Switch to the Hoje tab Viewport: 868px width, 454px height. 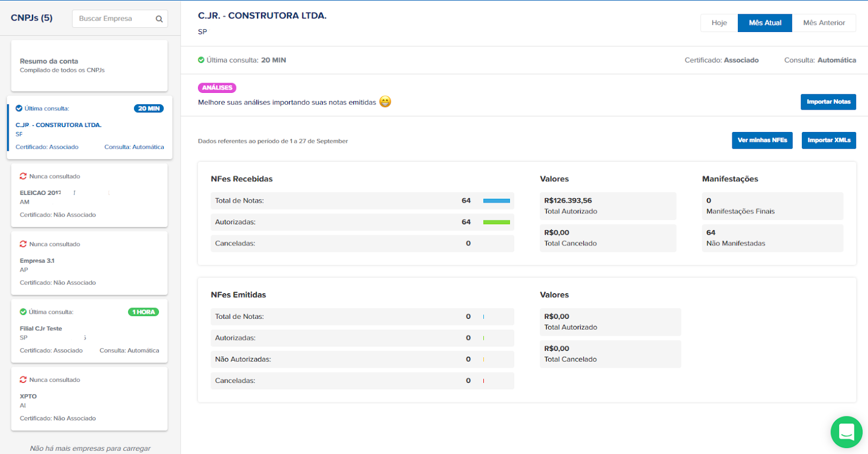719,23
